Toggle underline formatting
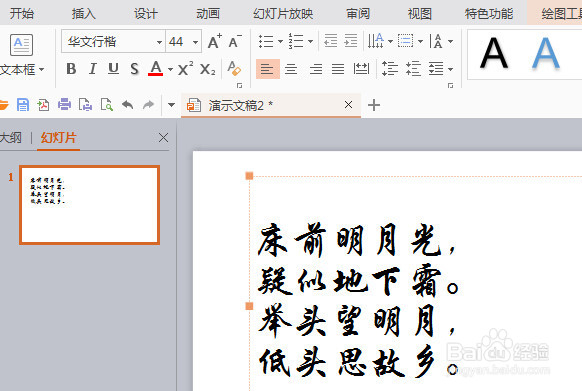Screen dimensions: 582x391 click(x=113, y=69)
